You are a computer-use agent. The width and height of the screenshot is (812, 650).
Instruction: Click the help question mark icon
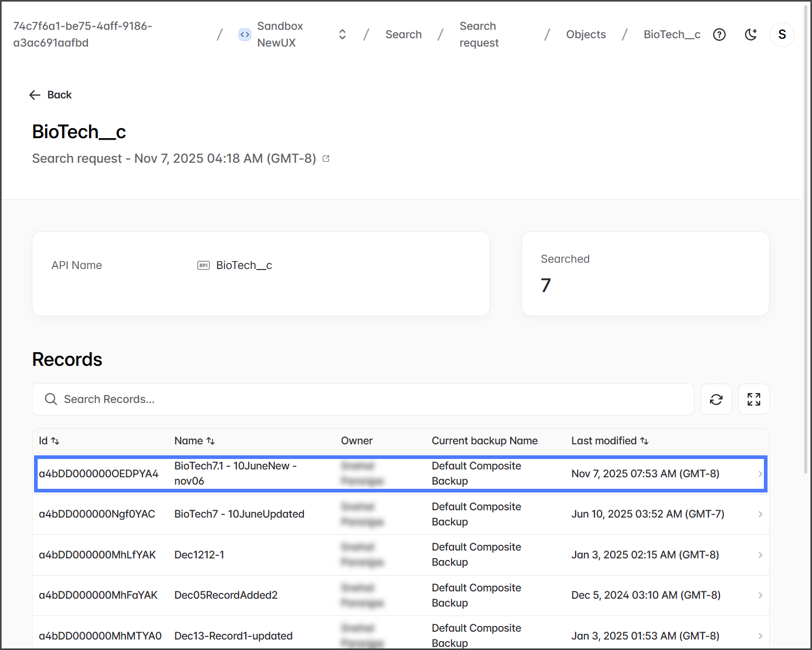pos(719,35)
